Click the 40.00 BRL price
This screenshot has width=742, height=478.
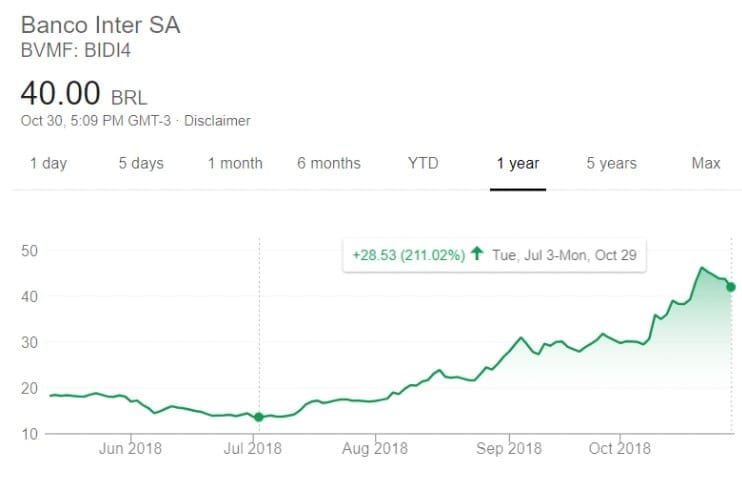tap(84, 93)
